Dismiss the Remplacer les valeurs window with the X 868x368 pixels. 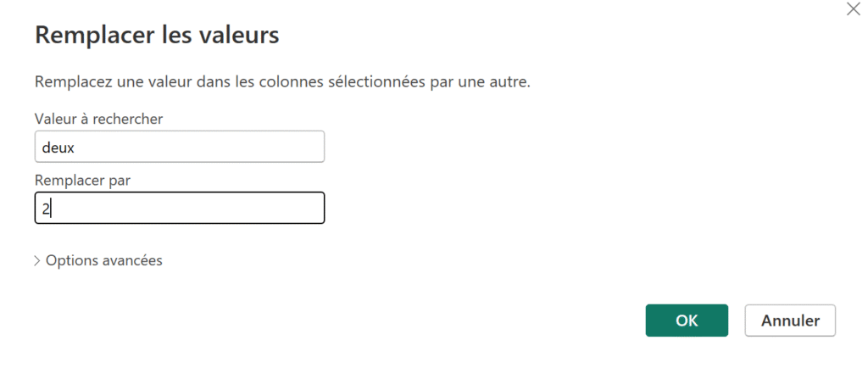853,10
